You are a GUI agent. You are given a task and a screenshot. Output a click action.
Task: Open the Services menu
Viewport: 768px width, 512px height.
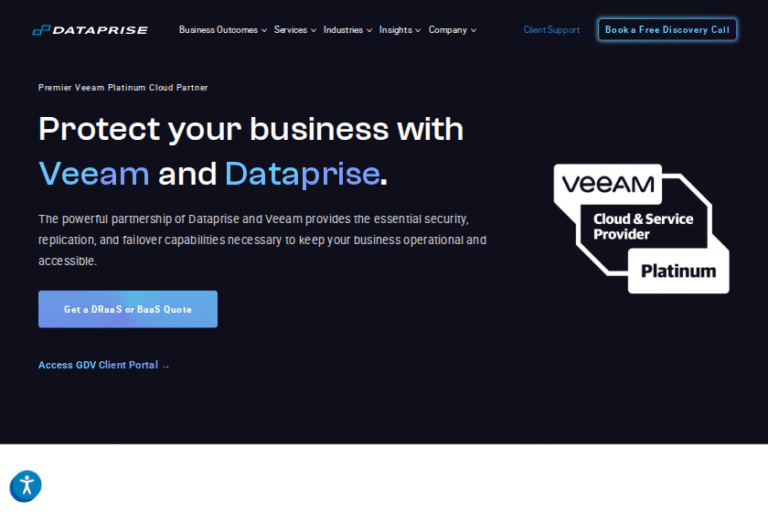[x=290, y=30]
